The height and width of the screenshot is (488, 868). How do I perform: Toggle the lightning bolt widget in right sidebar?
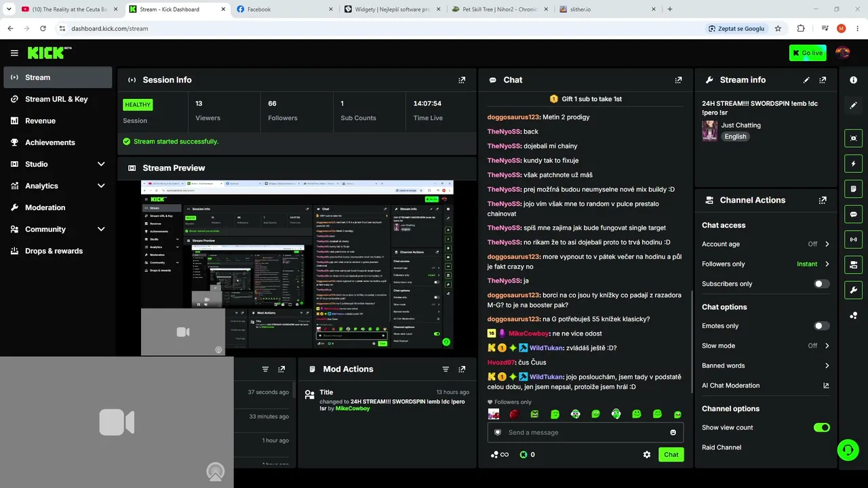[854, 163]
